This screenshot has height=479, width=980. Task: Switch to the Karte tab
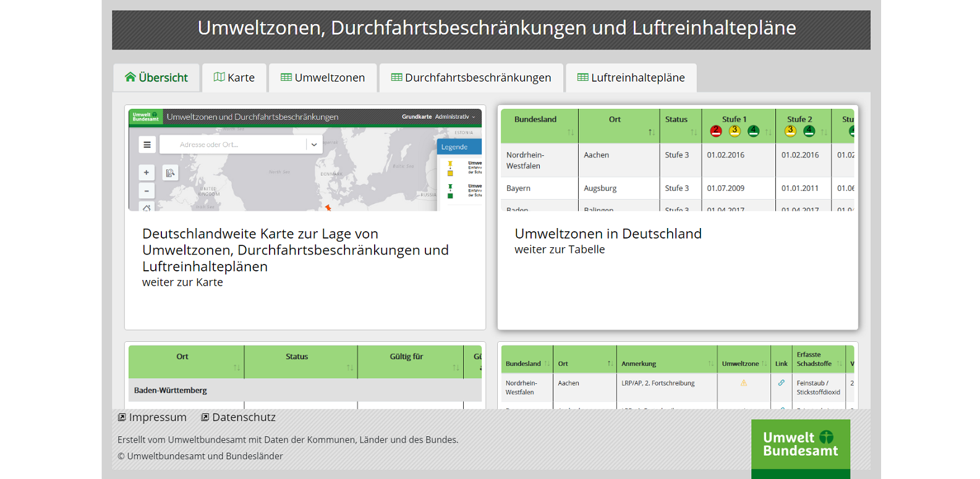tap(234, 78)
